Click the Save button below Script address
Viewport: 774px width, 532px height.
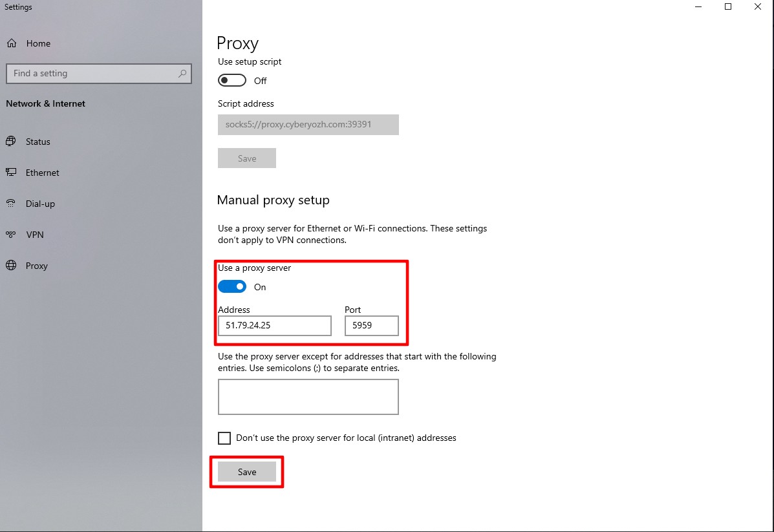click(247, 158)
